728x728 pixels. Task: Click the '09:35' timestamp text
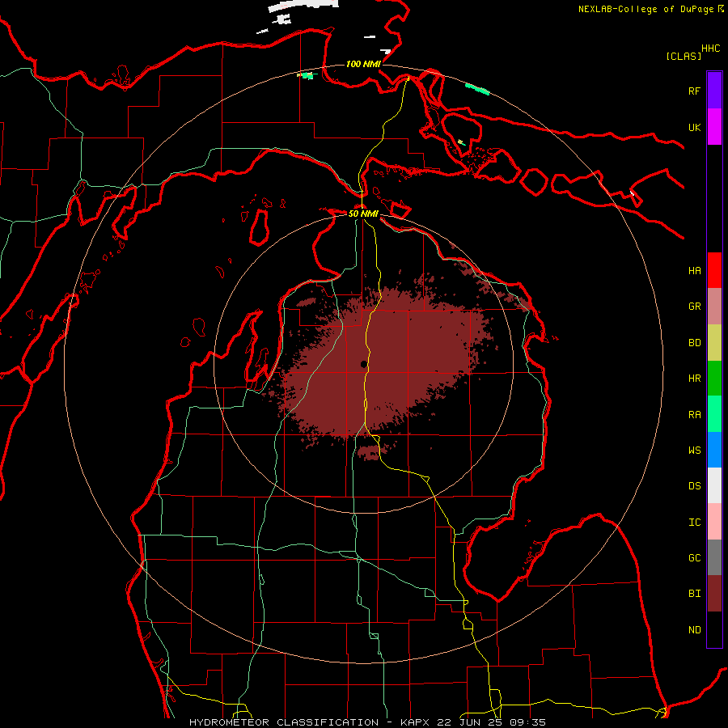click(527, 722)
